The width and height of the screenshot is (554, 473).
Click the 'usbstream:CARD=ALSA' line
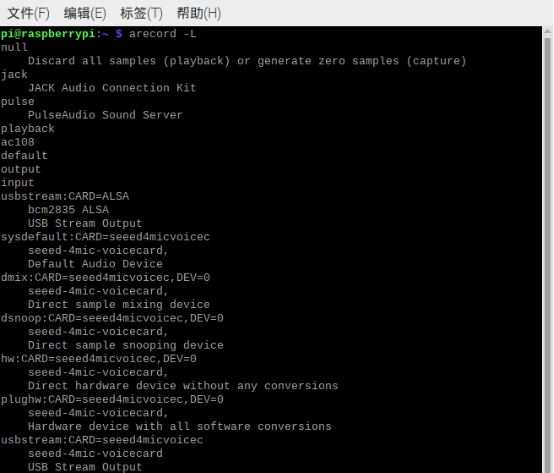coord(65,196)
